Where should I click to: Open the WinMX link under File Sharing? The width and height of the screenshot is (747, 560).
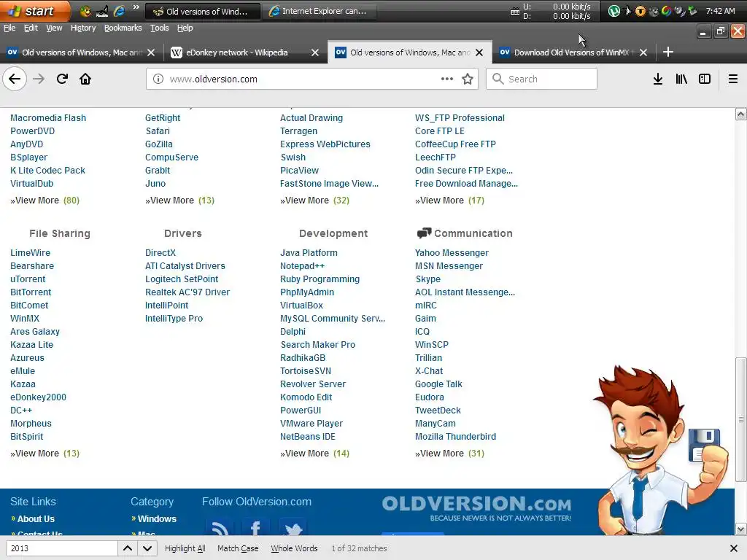tap(25, 319)
